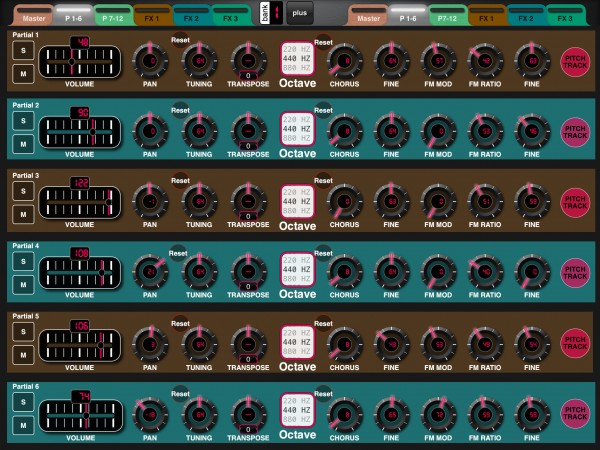Open the Partial 4 Octave selector
The image size is (600, 450).
tap(297, 269)
